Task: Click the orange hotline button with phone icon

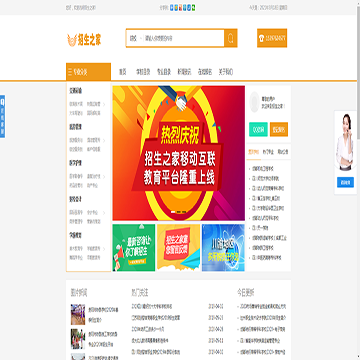Action: [x=272, y=38]
